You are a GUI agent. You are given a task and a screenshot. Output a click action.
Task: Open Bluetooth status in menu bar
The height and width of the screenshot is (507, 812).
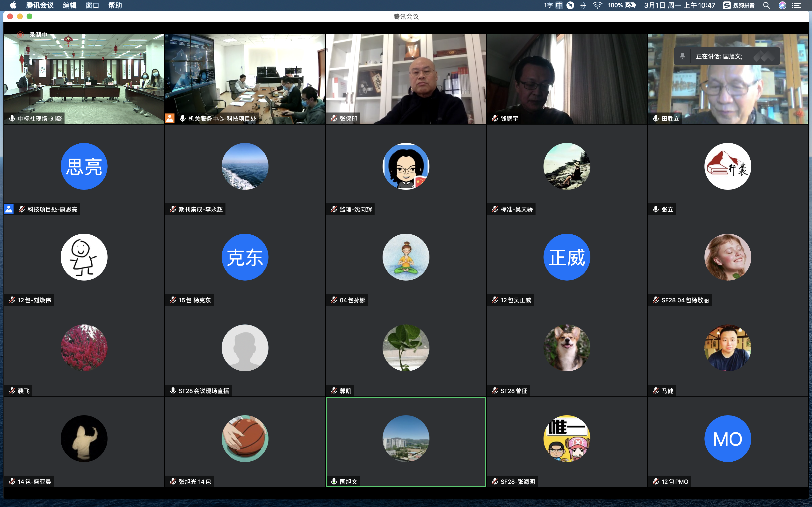pos(583,5)
